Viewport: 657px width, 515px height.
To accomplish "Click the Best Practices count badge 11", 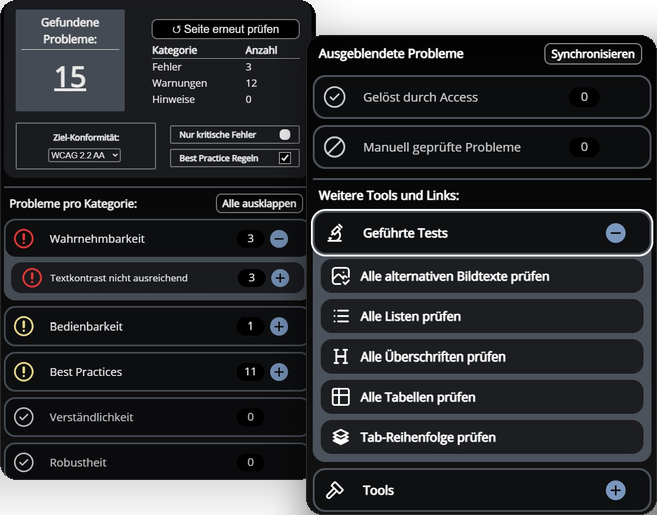I will click(250, 372).
